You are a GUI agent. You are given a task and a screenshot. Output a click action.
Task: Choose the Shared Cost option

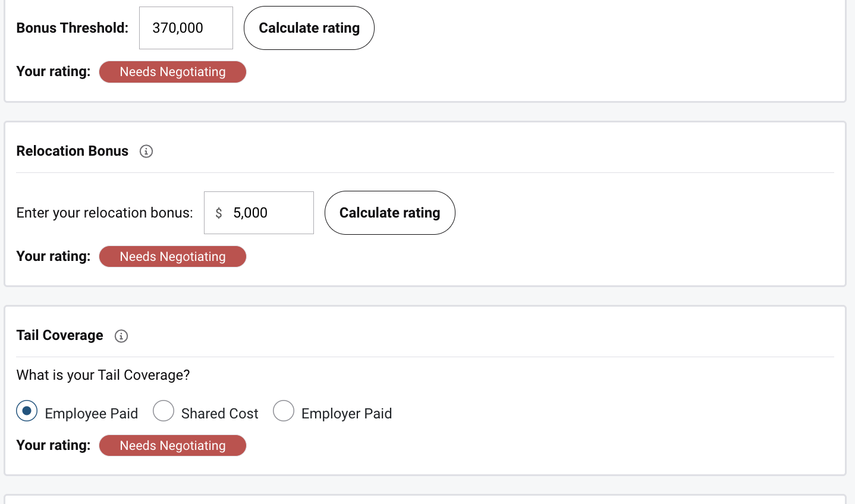click(x=164, y=411)
